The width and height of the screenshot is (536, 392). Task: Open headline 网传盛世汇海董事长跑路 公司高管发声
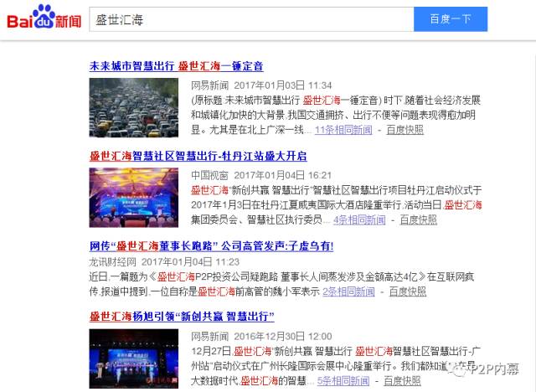(211, 245)
